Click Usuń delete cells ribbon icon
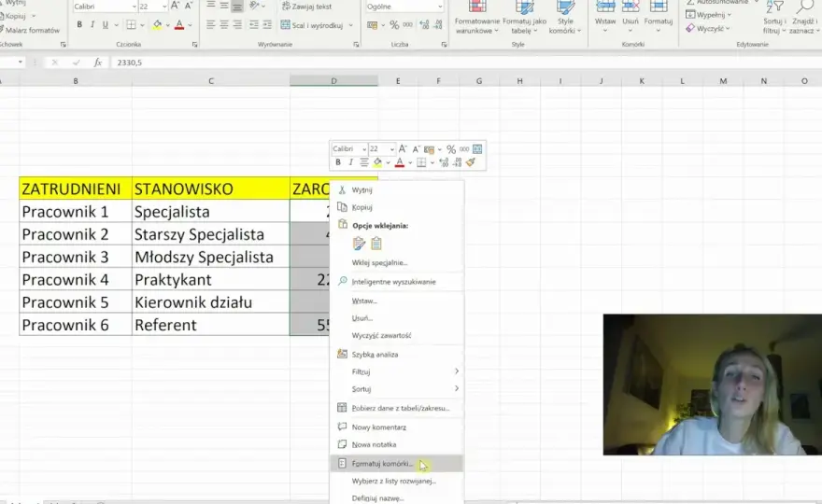 [x=631, y=15]
